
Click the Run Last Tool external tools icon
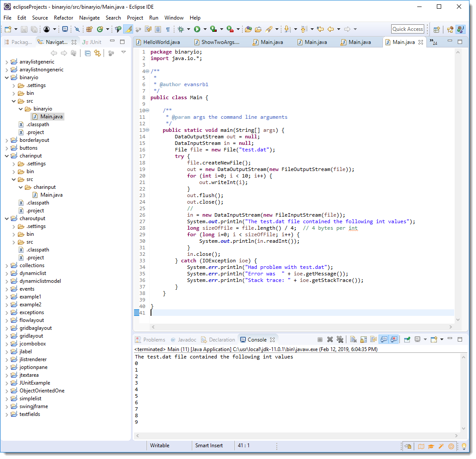(231, 29)
